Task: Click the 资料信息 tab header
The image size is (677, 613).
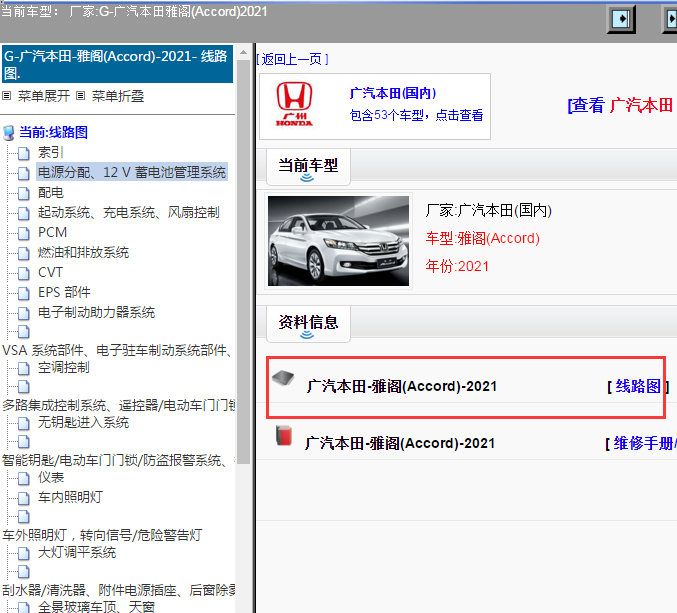Action: coord(308,323)
